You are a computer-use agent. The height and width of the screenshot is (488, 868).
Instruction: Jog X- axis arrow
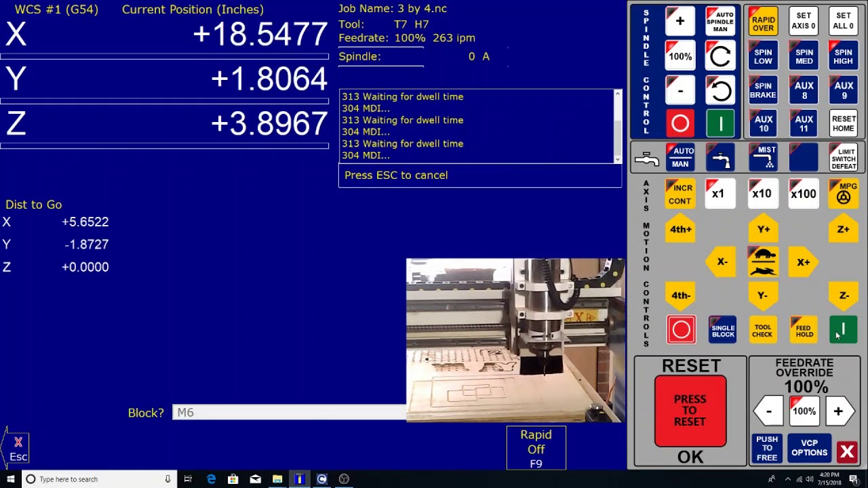(x=722, y=262)
